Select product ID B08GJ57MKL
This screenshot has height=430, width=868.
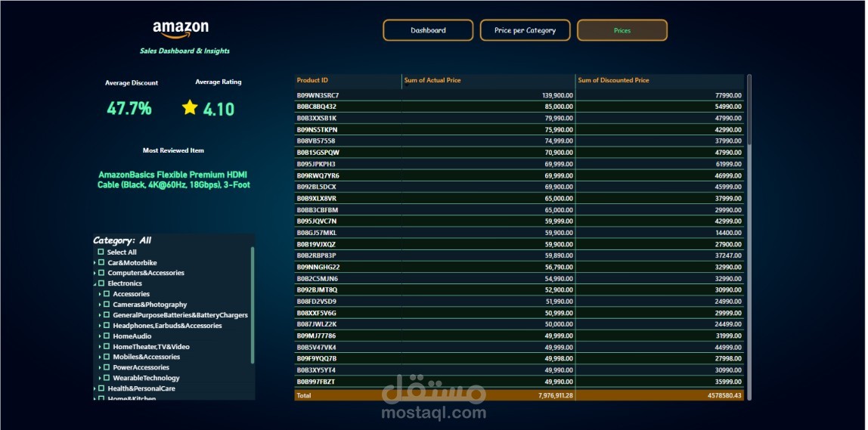(x=317, y=233)
